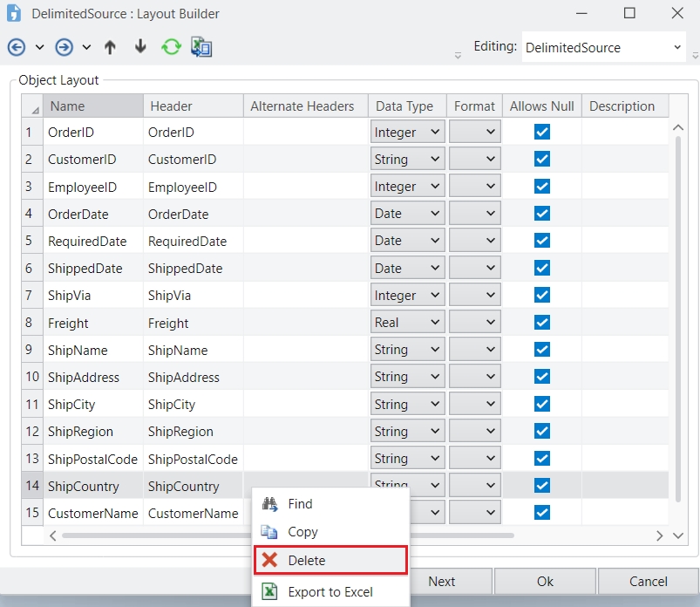Select Delete from the context menu
This screenshot has height=607, width=700.
pos(330,561)
